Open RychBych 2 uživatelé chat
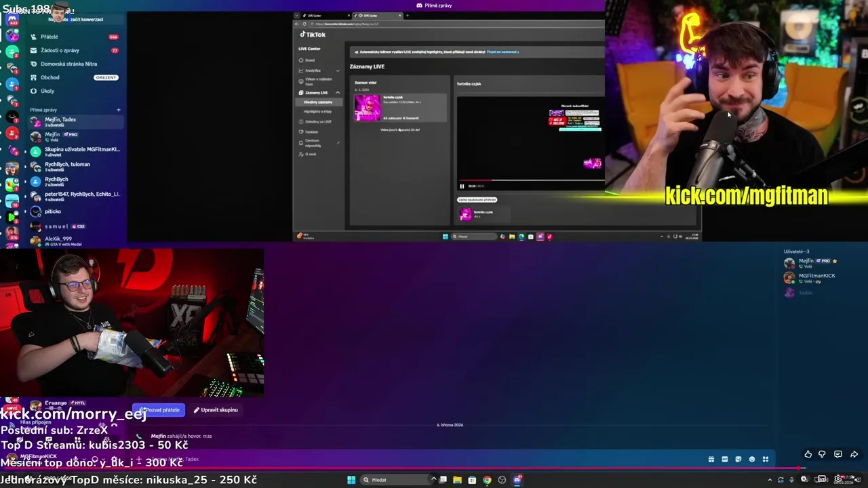The image size is (868, 488). point(75,182)
